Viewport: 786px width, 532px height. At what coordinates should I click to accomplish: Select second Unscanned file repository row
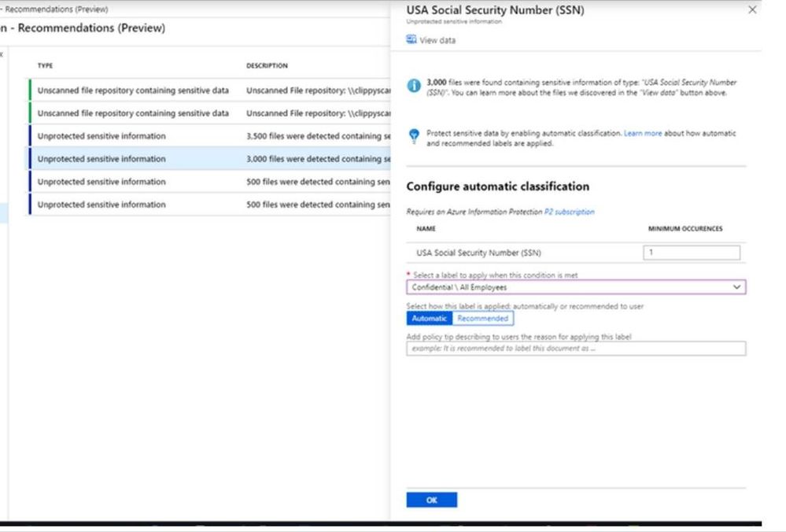click(x=209, y=113)
